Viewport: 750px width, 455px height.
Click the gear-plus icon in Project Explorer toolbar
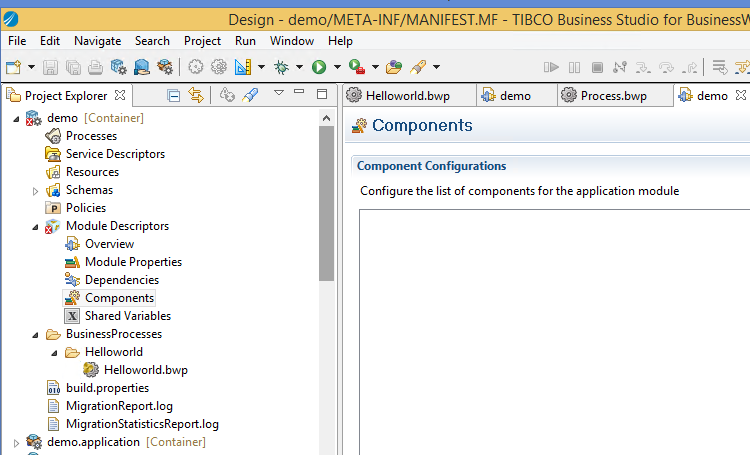click(x=227, y=95)
